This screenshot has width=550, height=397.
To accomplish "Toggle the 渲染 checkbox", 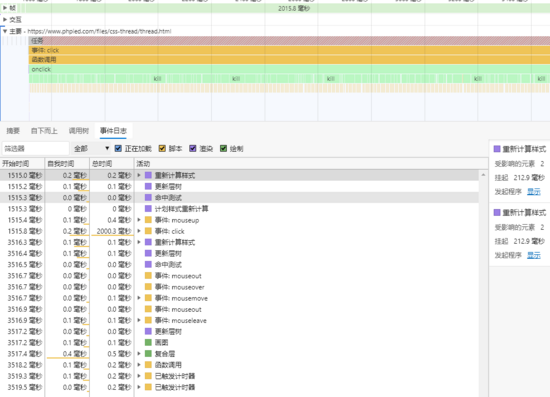I will [x=193, y=149].
